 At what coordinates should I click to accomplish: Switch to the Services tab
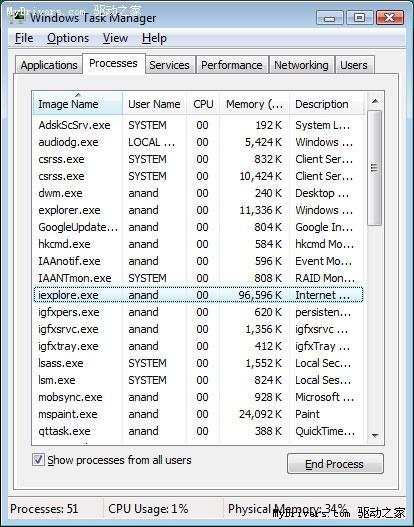[x=169, y=65]
